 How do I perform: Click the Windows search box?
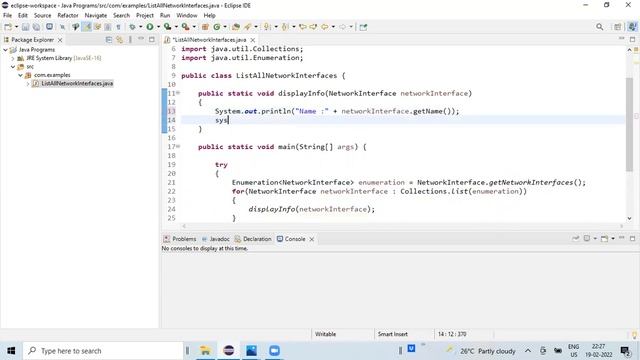[x=103, y=351]
